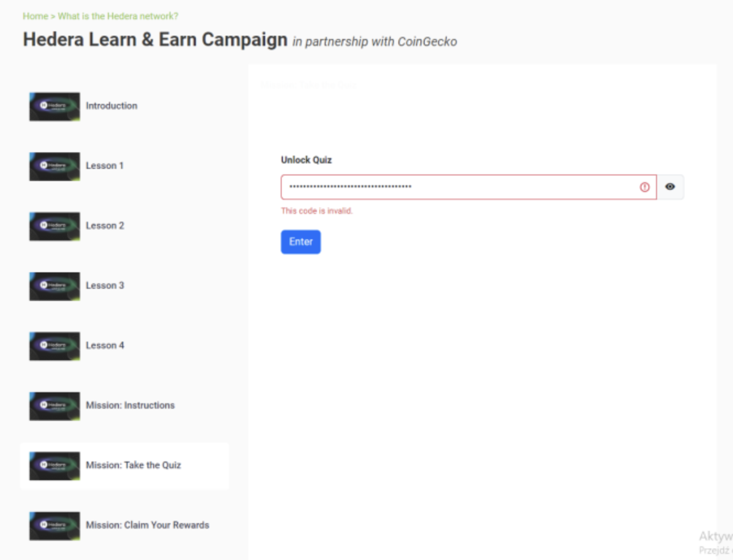Select the Introduction lesson label
This screenshot has height=560, width=733.
coord(112,106)
